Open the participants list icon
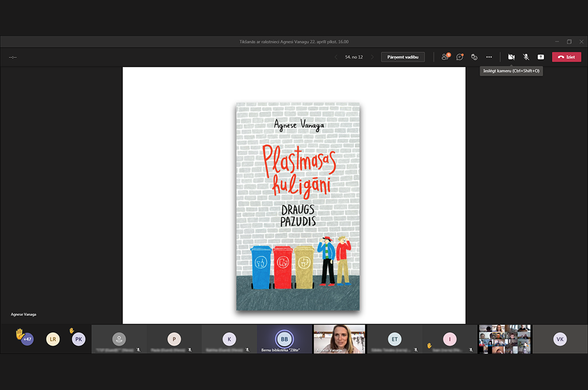This screenshot has width=588, height=390. pyautogui.click(x=446, y=57)
